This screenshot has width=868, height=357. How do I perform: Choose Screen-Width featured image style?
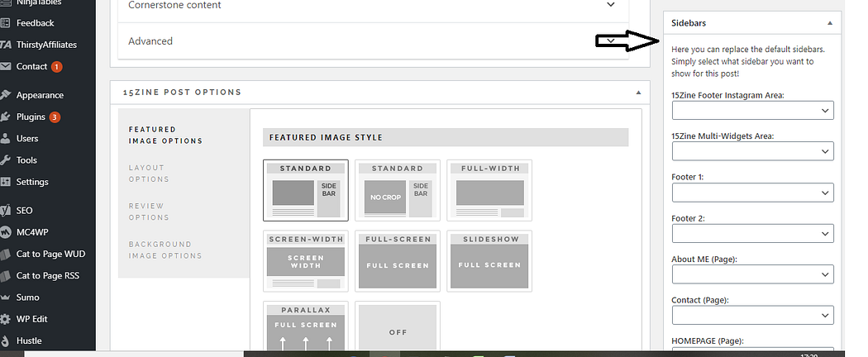click(x=306, y=260)
